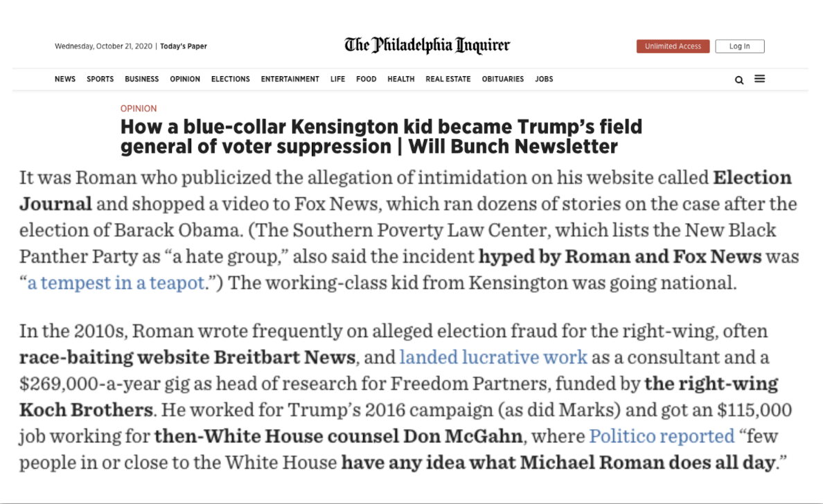
Task: Open the Health section
Action: click(x=401, y=79)
